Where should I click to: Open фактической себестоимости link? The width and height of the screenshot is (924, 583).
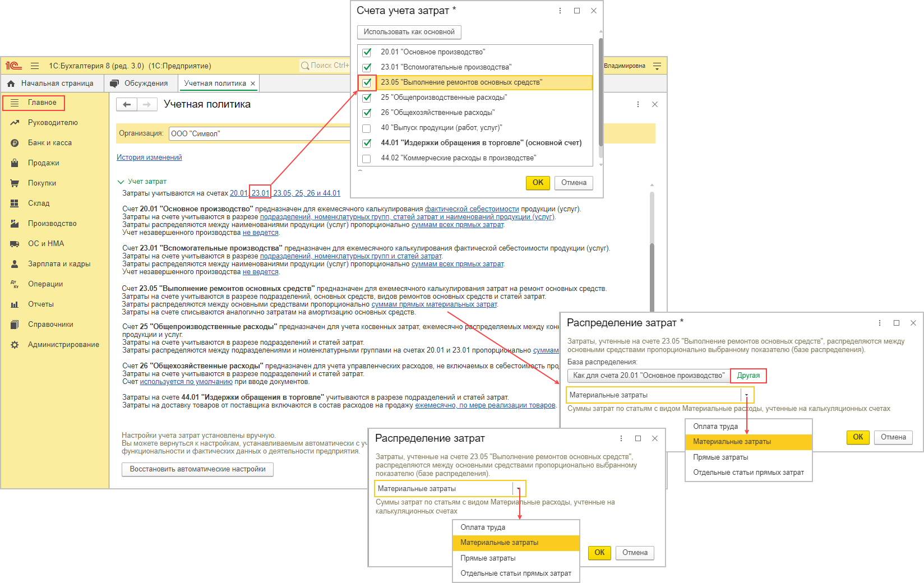pos(472,209)
